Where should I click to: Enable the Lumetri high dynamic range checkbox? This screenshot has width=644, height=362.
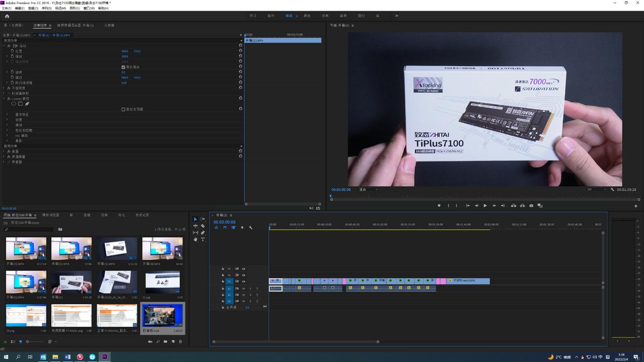(x=123, y=109)
